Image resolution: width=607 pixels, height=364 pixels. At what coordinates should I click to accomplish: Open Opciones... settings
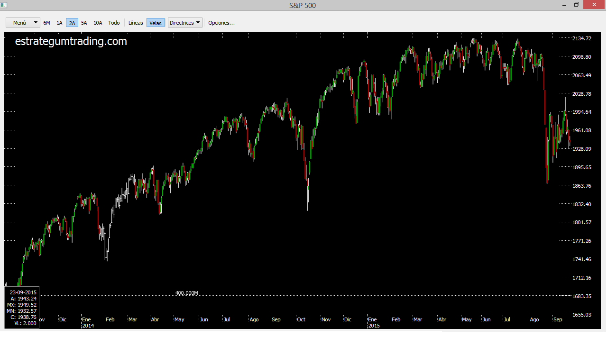221,23
